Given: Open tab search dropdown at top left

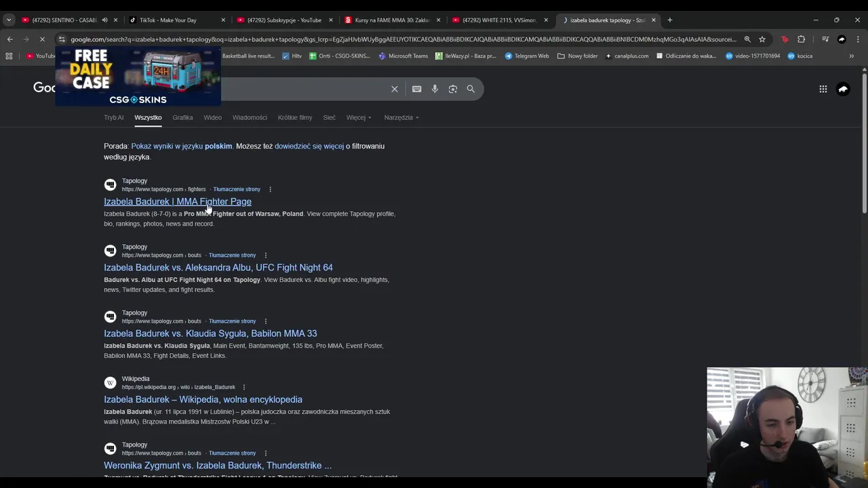Looking at the screenshot, I should tap(9, 20).
